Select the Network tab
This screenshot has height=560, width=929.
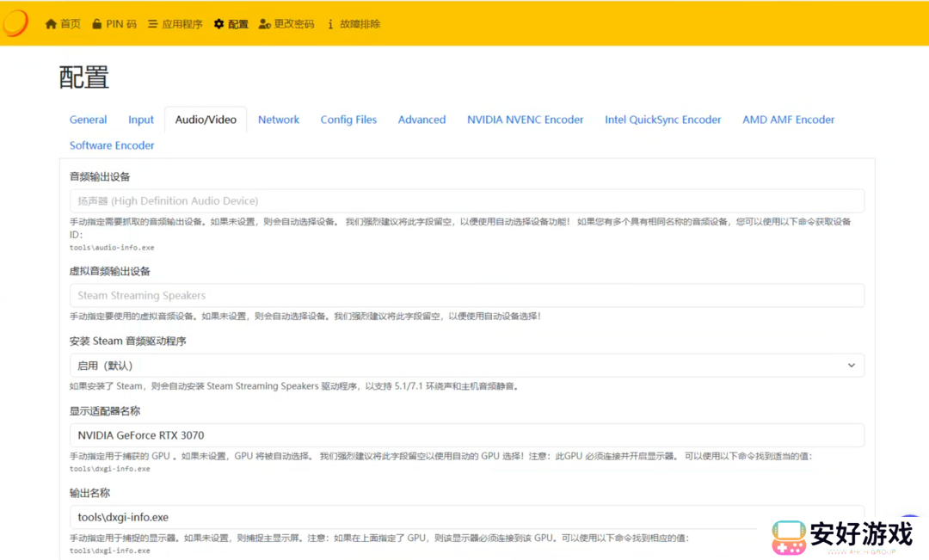tap(279, 120)
